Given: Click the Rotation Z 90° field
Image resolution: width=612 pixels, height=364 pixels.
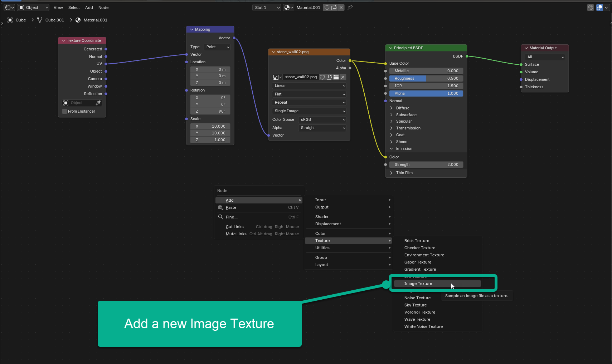Looking at the screenshot, I should [x=210, y=111].
